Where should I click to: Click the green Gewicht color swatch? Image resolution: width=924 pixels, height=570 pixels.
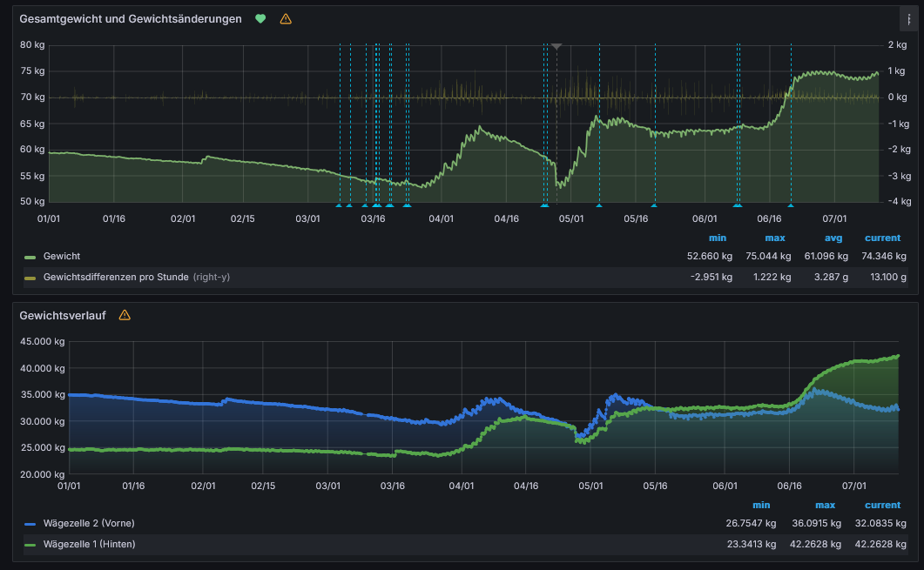pos(30,258)
